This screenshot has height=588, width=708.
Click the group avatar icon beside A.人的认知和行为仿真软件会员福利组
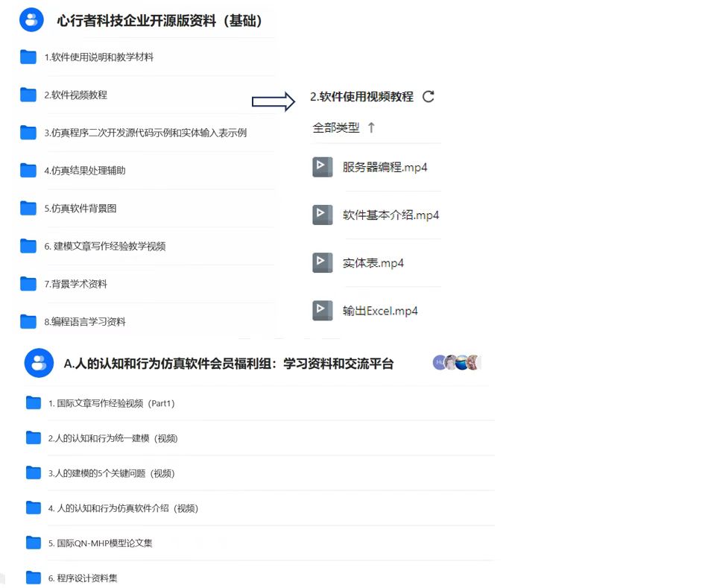[39, 363]
